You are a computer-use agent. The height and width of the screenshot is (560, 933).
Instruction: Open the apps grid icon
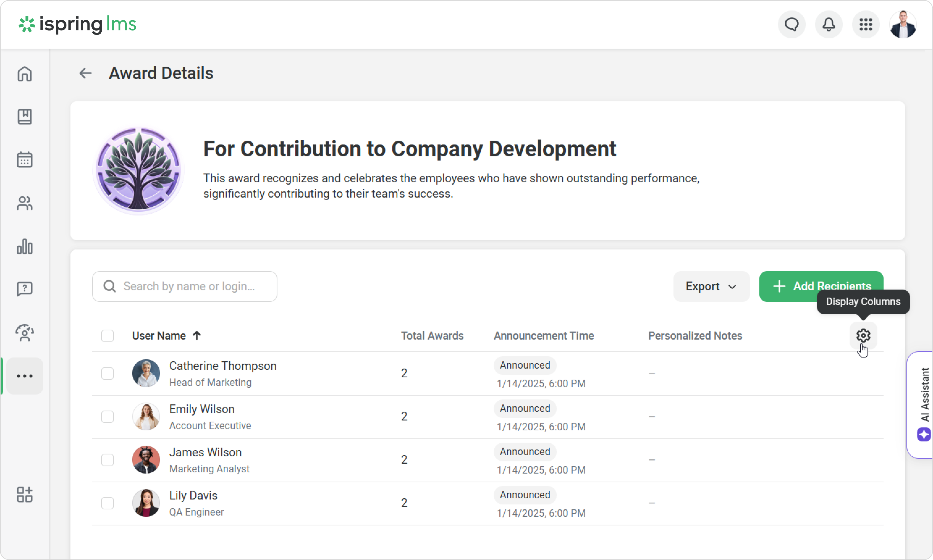click(x=865, y=24)
